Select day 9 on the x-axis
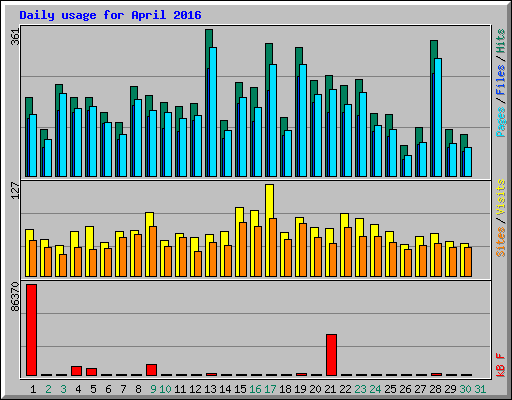Viewport: 512px width, 400px height. click(x=153, y=389)
